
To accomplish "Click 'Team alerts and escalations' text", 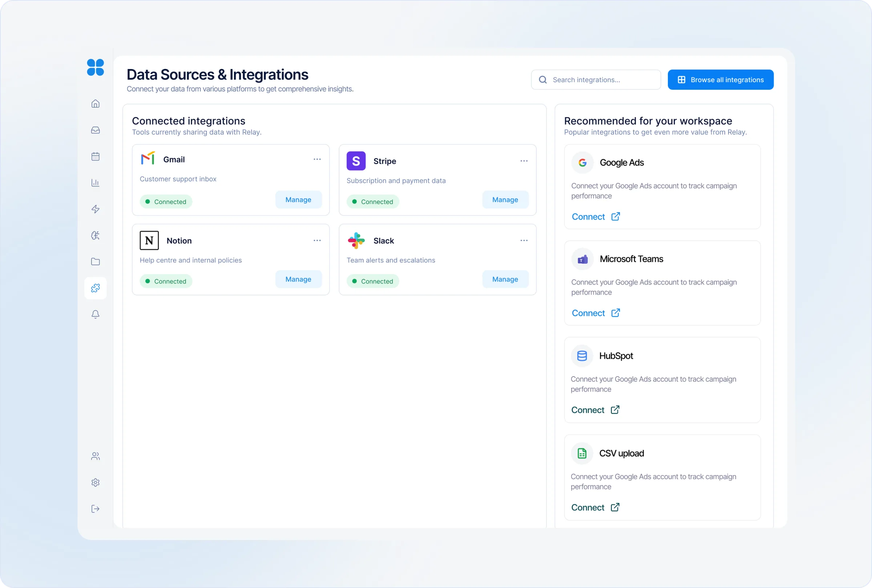I will pyautogui.click(x=391, y=260).
